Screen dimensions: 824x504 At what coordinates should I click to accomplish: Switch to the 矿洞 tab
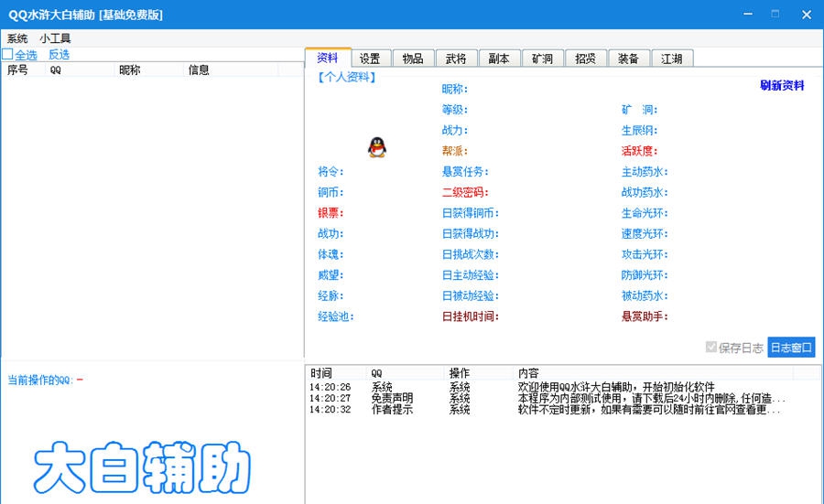click(x=542, y=59)
